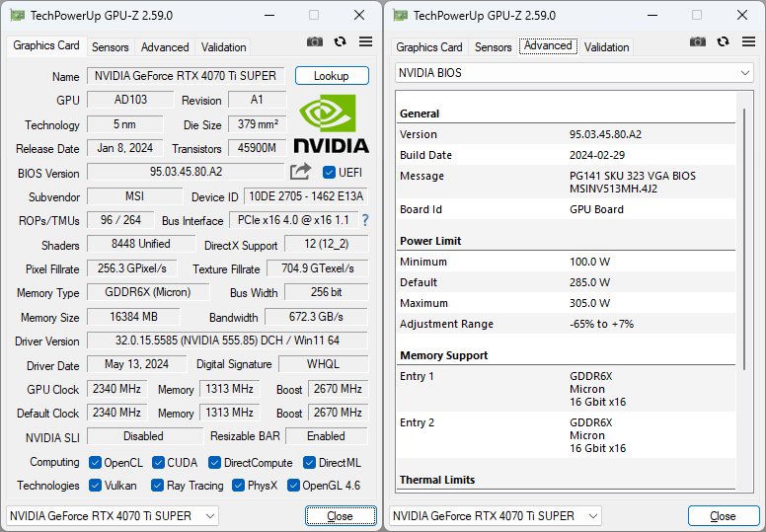The width and height of the screenshot is (766, 532).
Task: Open the NVIDIA BIOS category dropdown
Action: tap(574, 73)
